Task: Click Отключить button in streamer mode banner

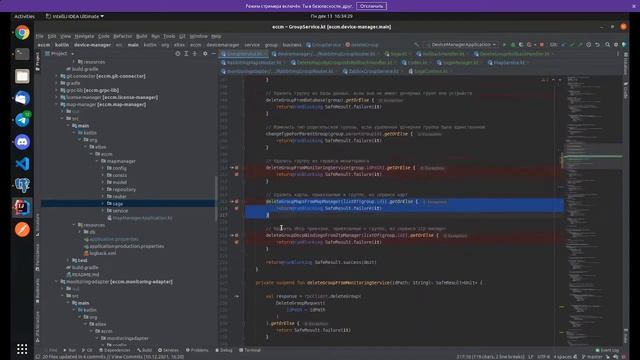Action: (x=371, y=6)
